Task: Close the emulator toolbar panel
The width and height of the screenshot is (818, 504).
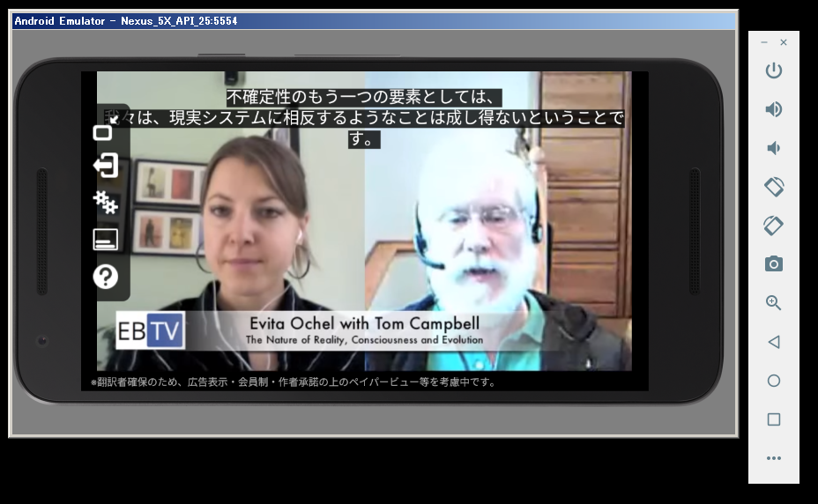Action: (x=784, y=42)
